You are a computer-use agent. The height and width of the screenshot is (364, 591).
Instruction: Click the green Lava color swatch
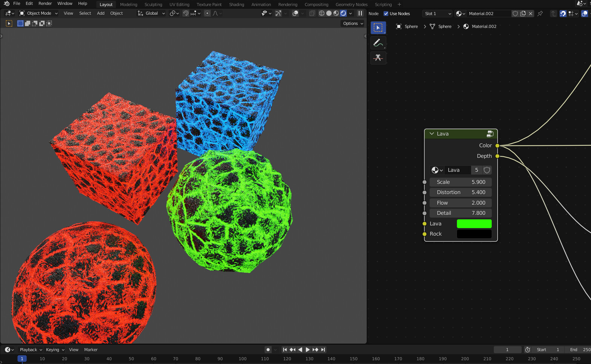pyautogui.click(x=474, y=224)
